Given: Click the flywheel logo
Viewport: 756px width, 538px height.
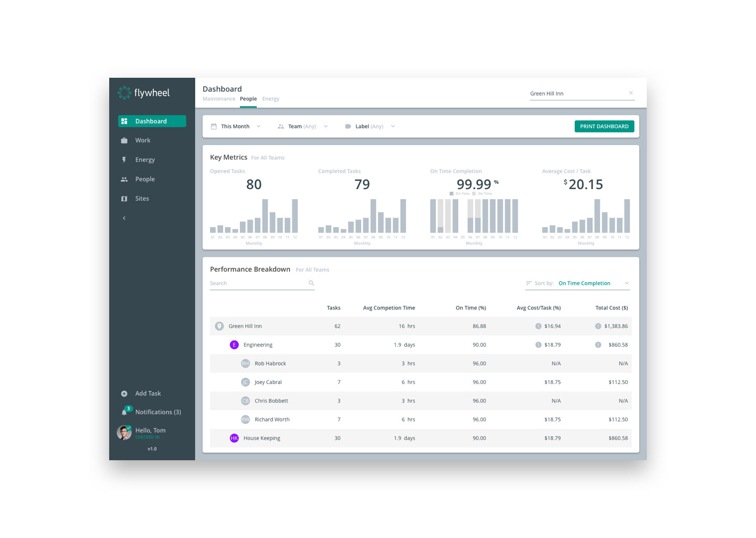Looking at the screenshot, I should tap(143, 93).
